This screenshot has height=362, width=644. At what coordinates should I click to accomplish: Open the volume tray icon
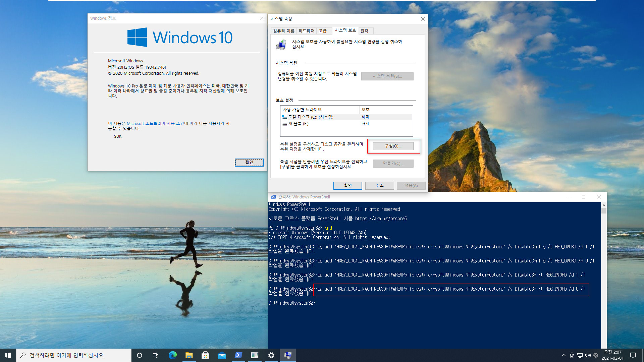pos(588,355)
